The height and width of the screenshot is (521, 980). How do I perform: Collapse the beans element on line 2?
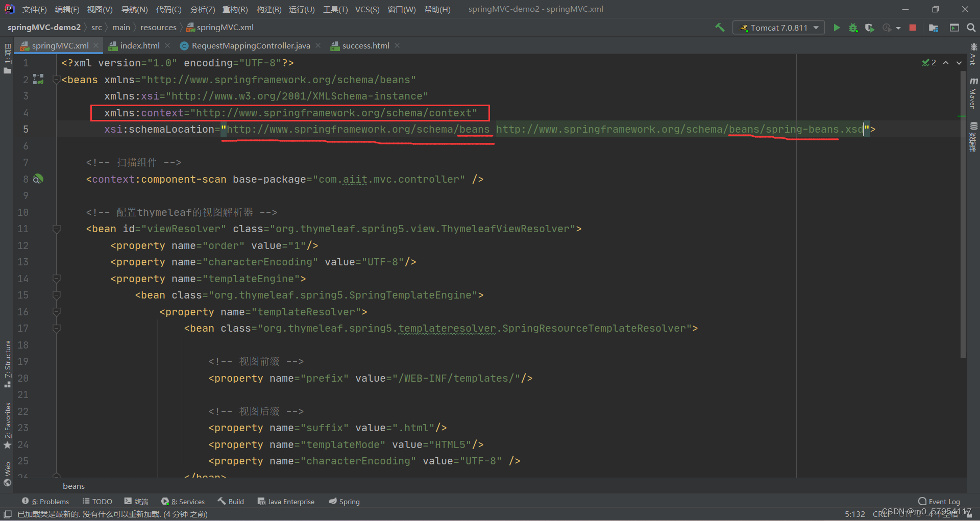pyautogui.click(x=56, y=79)
